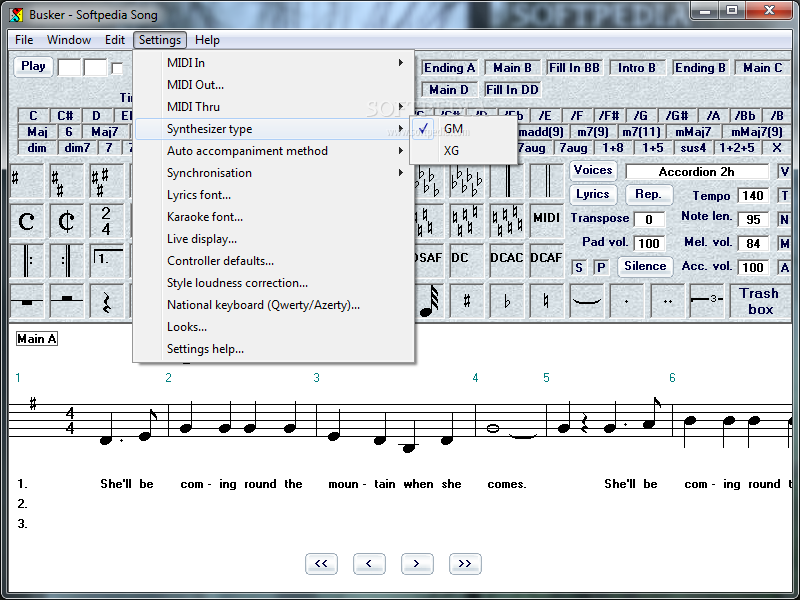Insert the quarter rest symbol
The height and width of the screenshot is (600, 800).
pyautogui.click(x=106, y=300)
